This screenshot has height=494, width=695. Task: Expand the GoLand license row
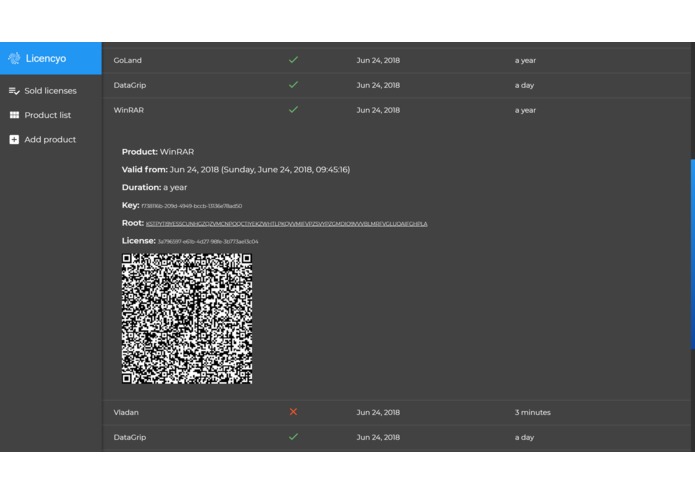397,60
